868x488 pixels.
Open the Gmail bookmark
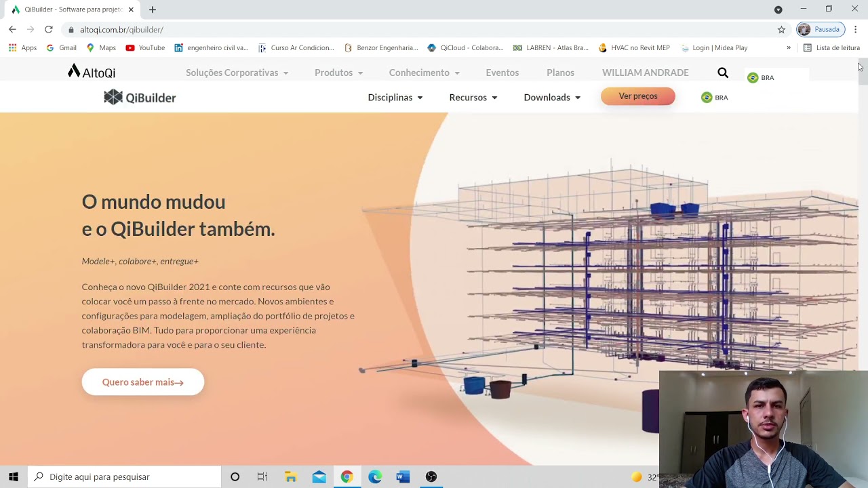tap(61, 47)
